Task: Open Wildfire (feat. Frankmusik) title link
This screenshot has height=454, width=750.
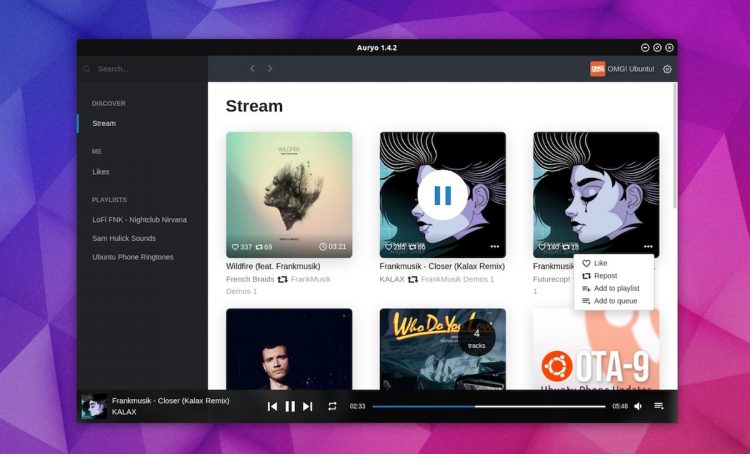Action: point(273,266)
